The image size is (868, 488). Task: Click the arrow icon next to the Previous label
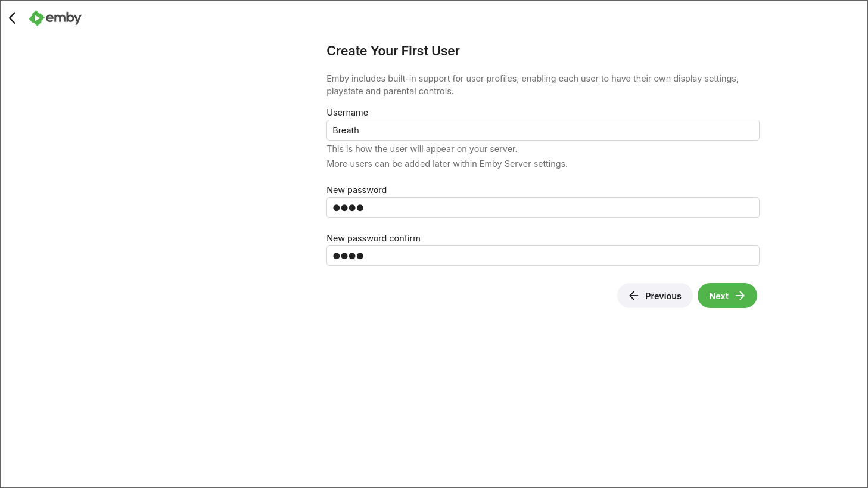point(633,296)
